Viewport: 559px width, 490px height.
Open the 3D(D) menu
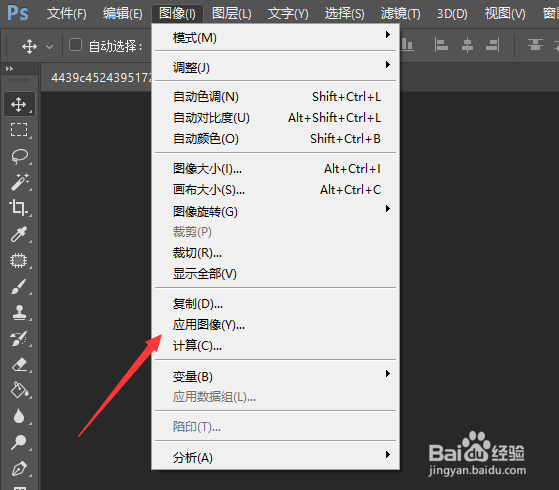tap(452, 14)
